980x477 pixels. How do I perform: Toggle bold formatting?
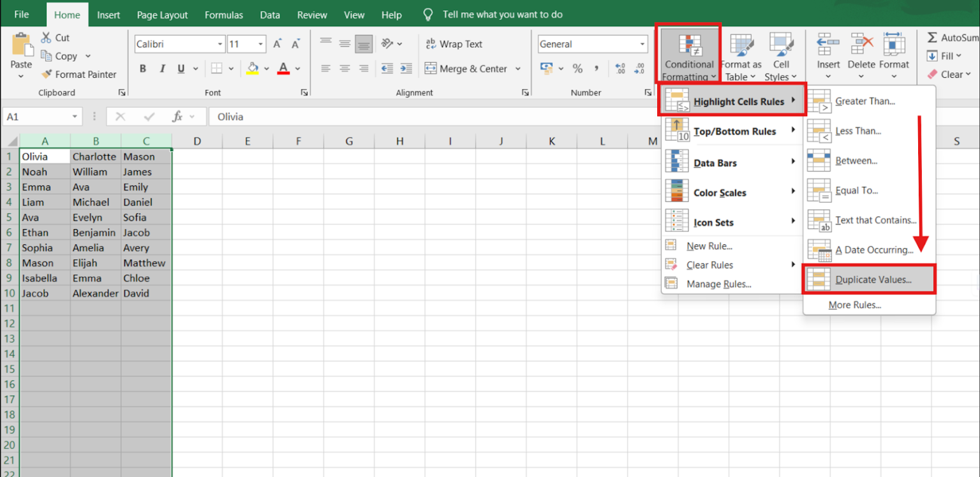point(143,68)
